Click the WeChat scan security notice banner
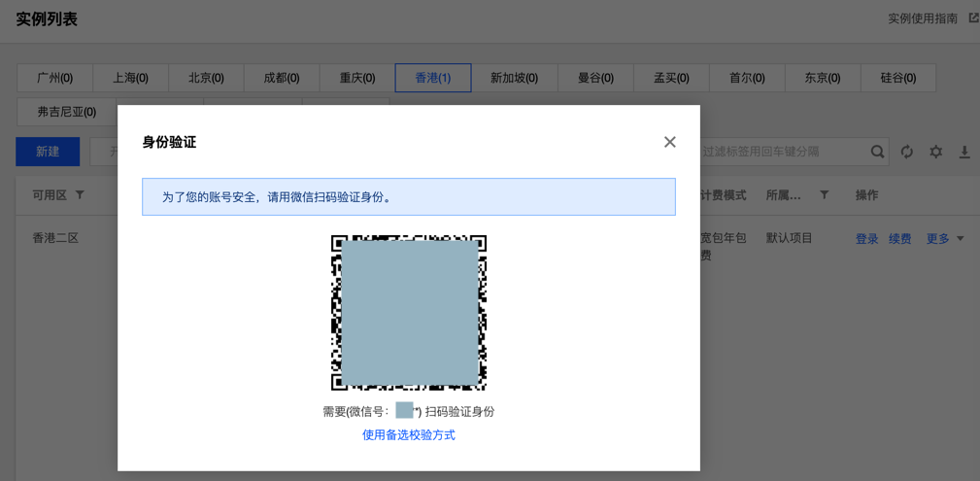The height and width of the screenshot is (481, 980). (x=409, y=197)
